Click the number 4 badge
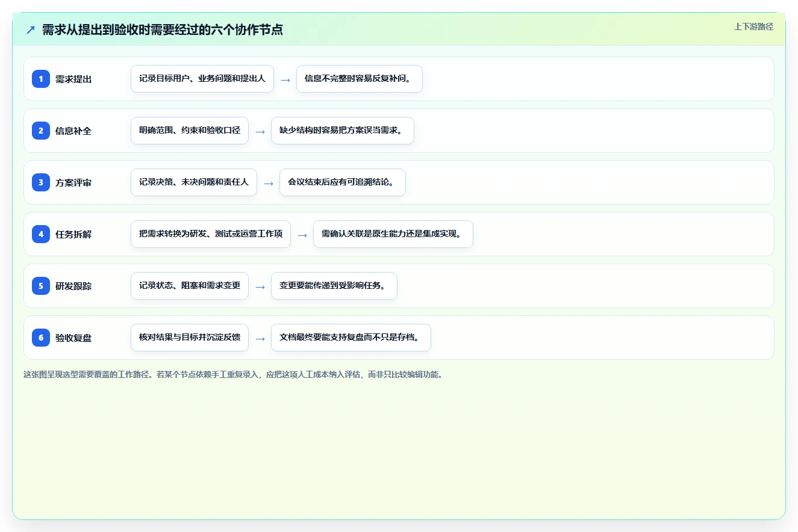798x532 pixels. [41, 234]
